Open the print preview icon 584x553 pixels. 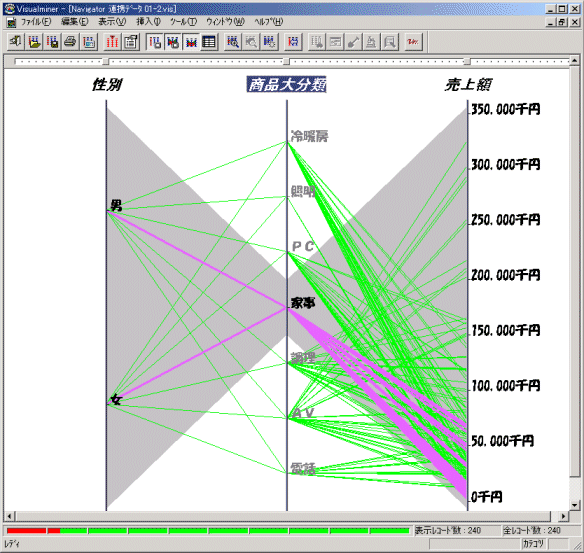pyautogui.click(x=89, y=41)
